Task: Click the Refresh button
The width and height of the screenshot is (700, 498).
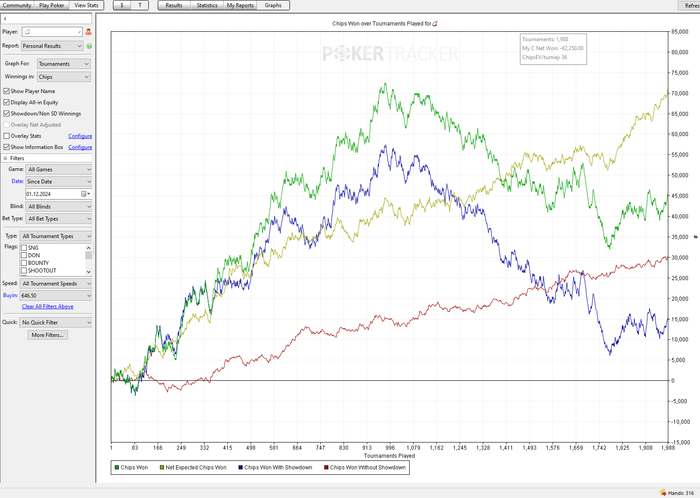Action: 689,5
